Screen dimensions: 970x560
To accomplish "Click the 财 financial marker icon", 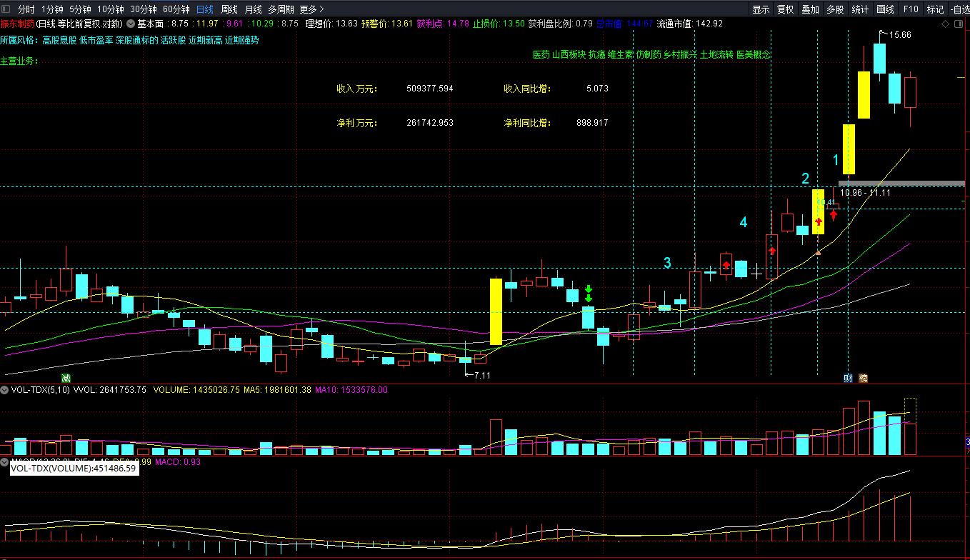I will pyautogui.click(x=848, y=377).
